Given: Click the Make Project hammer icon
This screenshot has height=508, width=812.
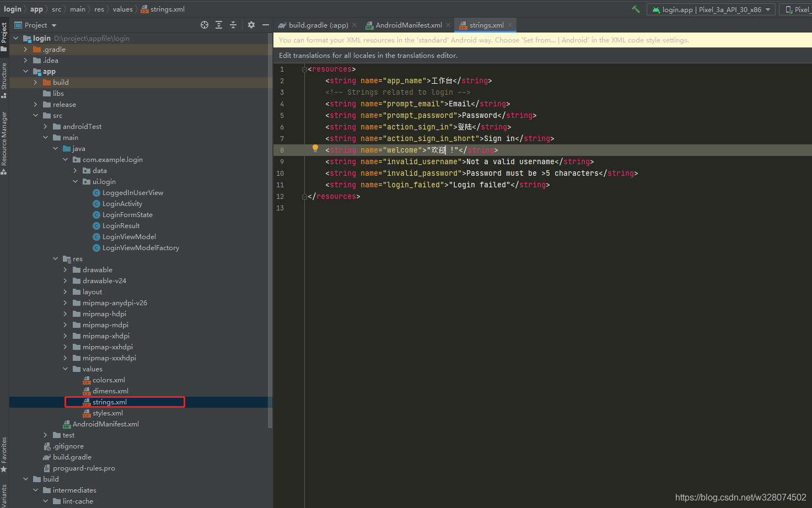Looking at the screenshot, I should [636, 9].
